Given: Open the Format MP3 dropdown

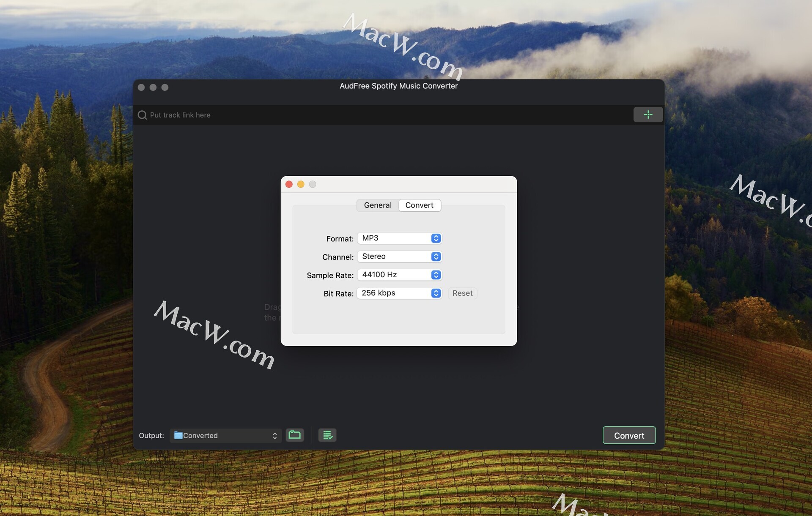Looking at the screenshot, I should tap(400, 238).
